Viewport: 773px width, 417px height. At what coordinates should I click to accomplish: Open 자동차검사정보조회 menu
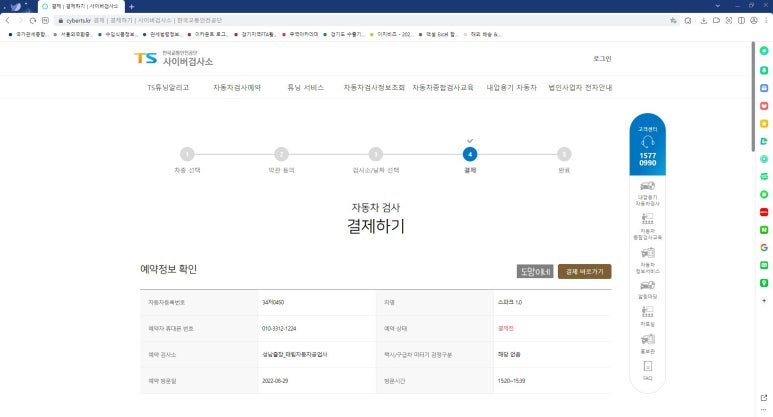[374, 87]
